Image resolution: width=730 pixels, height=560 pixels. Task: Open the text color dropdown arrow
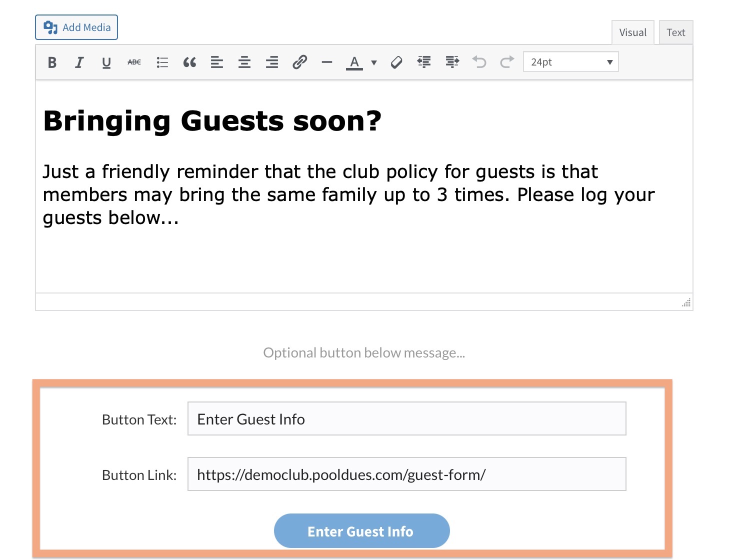click(x=374, y=63)
